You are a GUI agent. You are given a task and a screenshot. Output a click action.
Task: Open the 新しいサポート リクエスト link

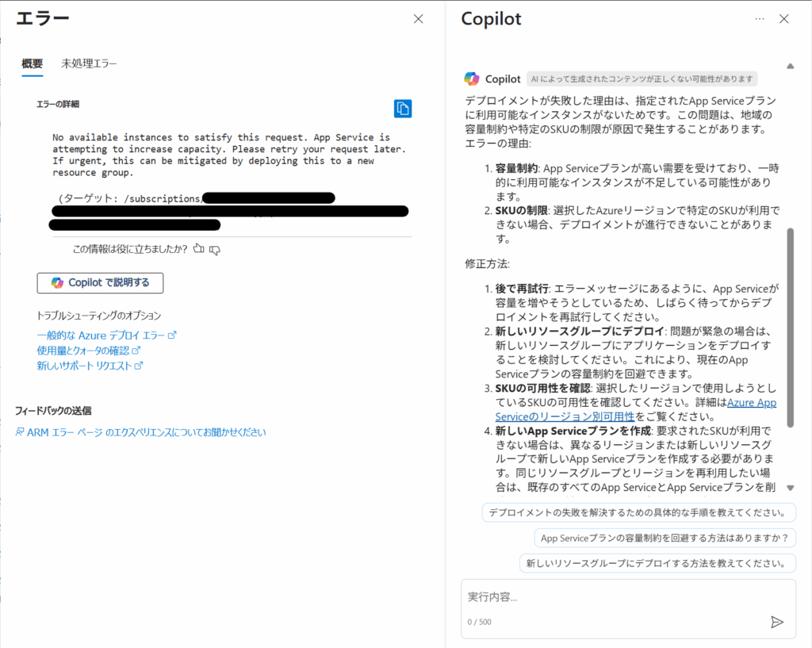90,366
